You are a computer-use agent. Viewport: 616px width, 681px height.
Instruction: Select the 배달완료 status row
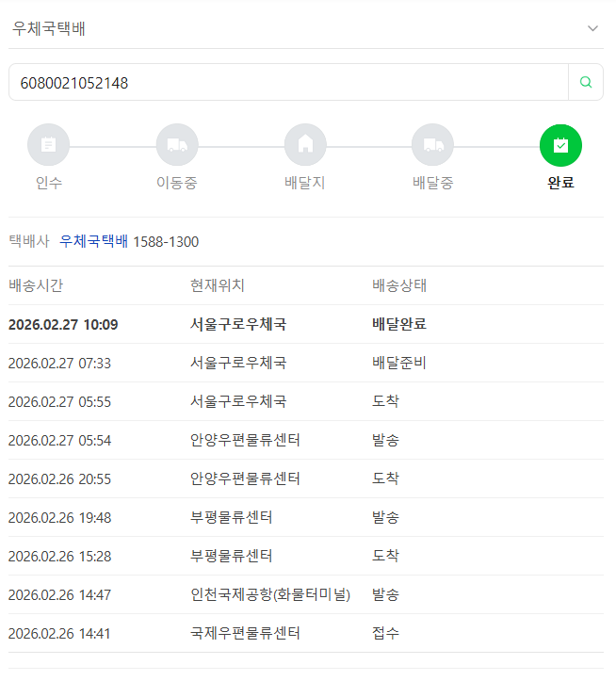[x=306, y=324]
